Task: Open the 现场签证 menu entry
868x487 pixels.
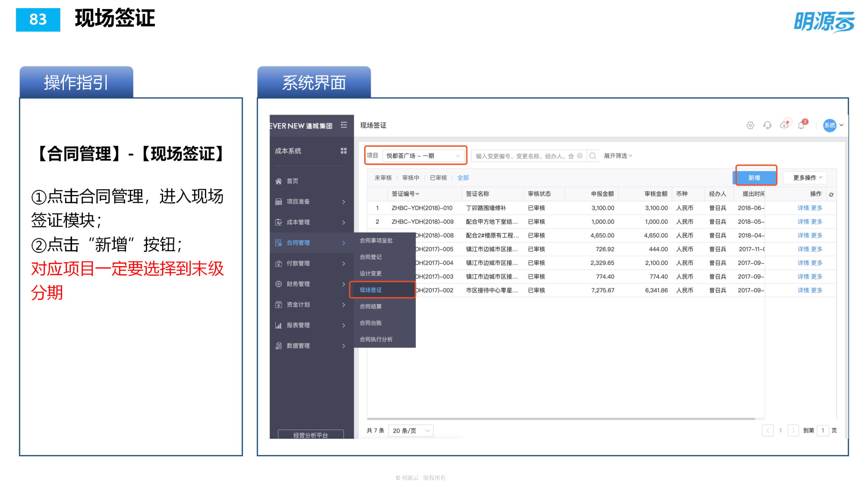Action: (370, 290)
